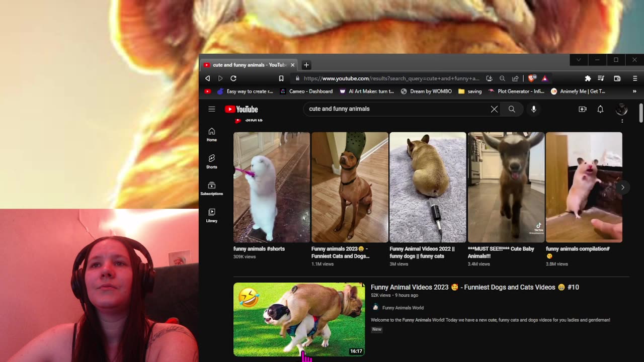Open "Funny Animal Videos 2023 #10" video title

pos(475,287)
